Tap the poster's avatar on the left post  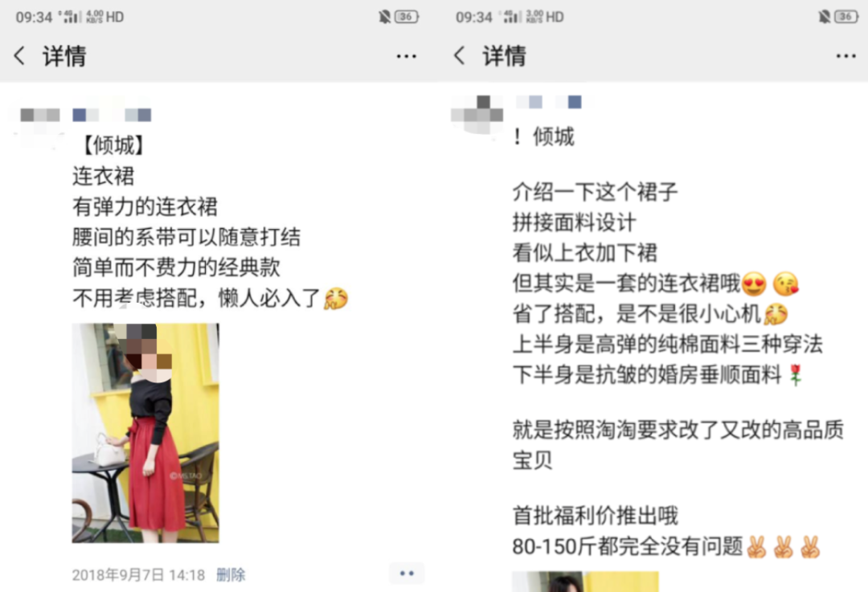[x=40, y=122]
